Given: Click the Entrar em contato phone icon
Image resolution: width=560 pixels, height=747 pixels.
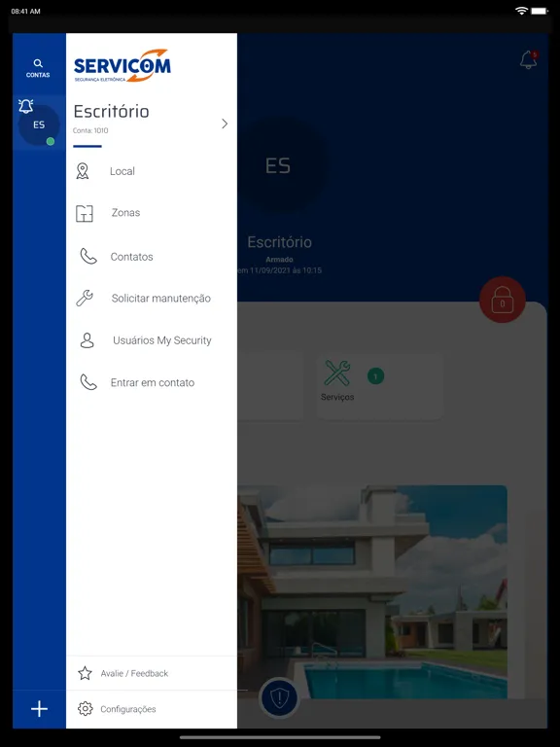Looking at the screenshot, I should click(x=88, y=382).
